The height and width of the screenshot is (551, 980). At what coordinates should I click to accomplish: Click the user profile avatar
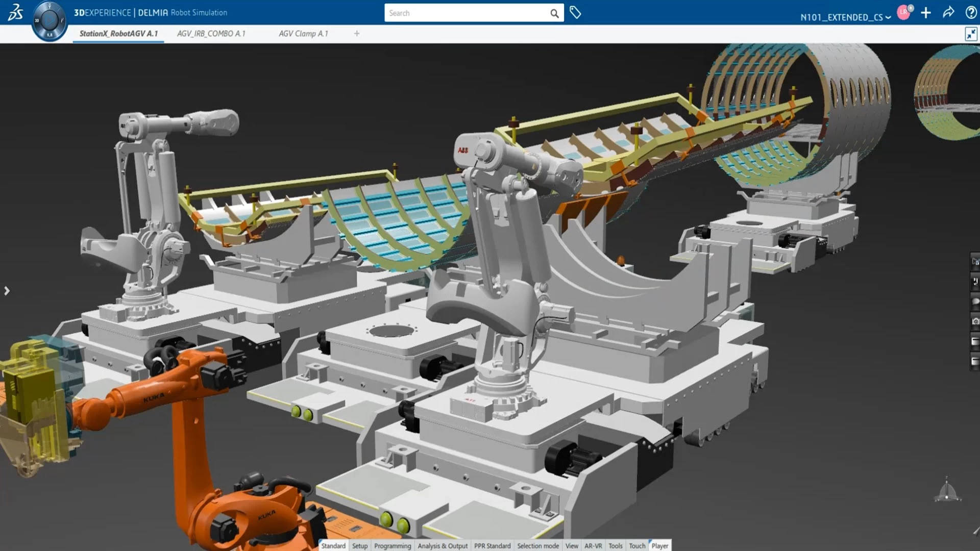pyautogui.click(x=903, y=12)
